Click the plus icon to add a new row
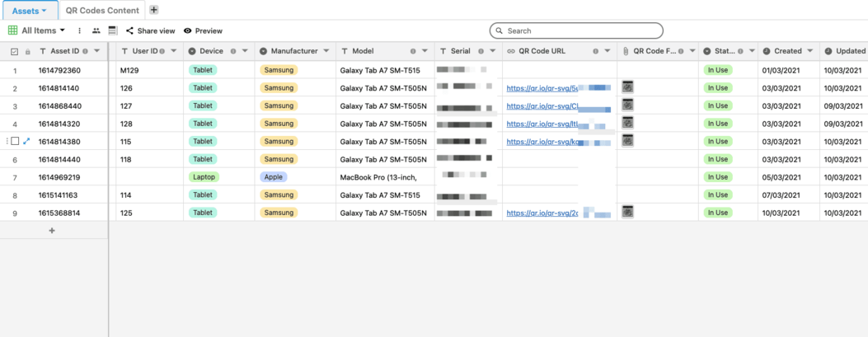The width and height of the screenshot is (868, 337). click(52, 231)
